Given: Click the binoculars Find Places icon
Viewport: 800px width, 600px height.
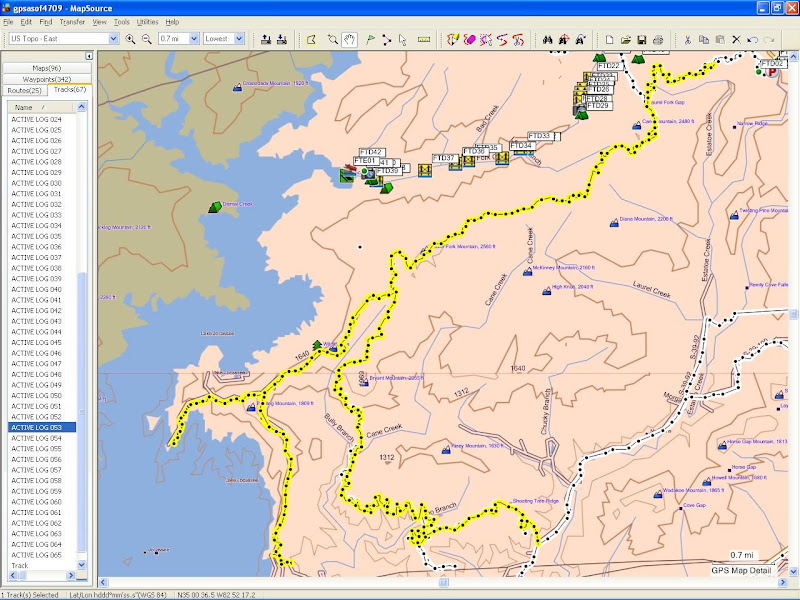Looking at the screenshot, I should 547,39.
